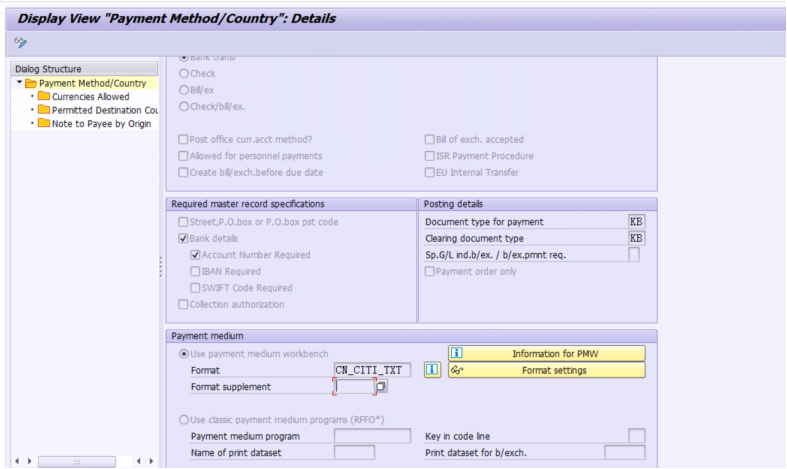Open the Format supplement value help icon
The width and height of the screenshot is (787, 469).
[381, 386]
